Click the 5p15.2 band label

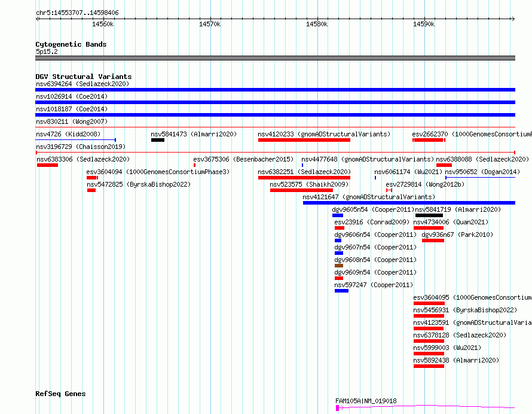[47, 51]
